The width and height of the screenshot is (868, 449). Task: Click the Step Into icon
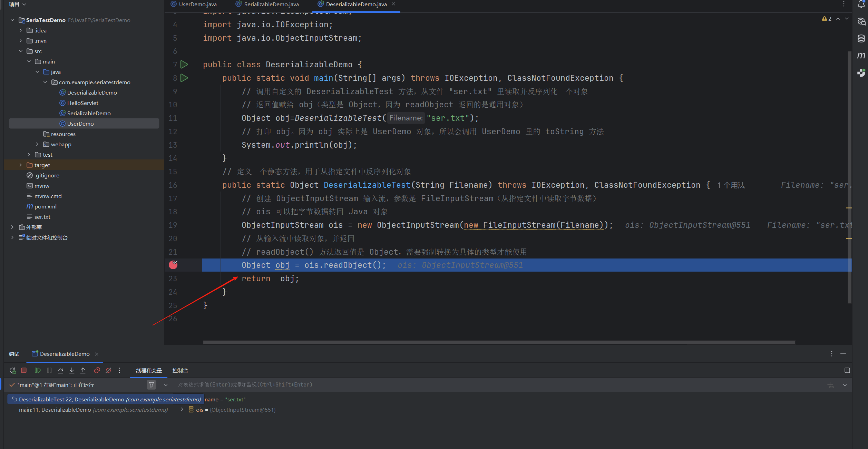point(72,370)
